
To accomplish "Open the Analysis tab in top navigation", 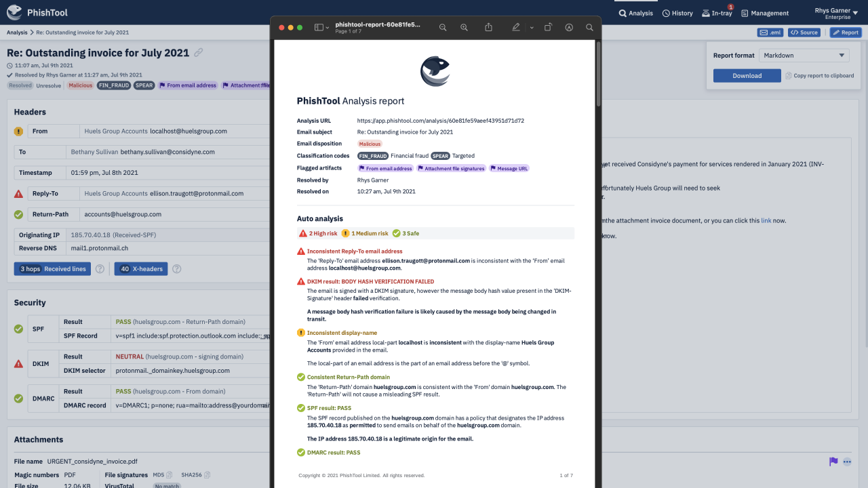I will pos(635,13).
